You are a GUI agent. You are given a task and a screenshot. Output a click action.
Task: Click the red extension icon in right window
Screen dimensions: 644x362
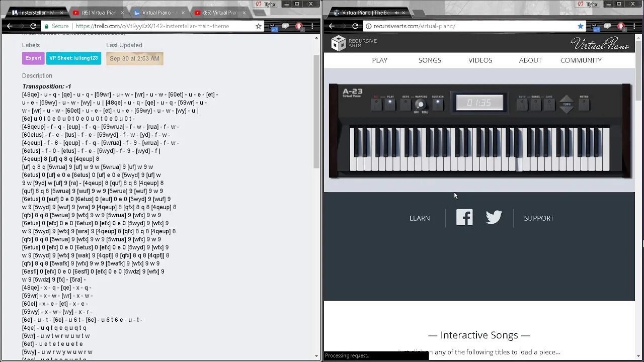coord(621,26)
